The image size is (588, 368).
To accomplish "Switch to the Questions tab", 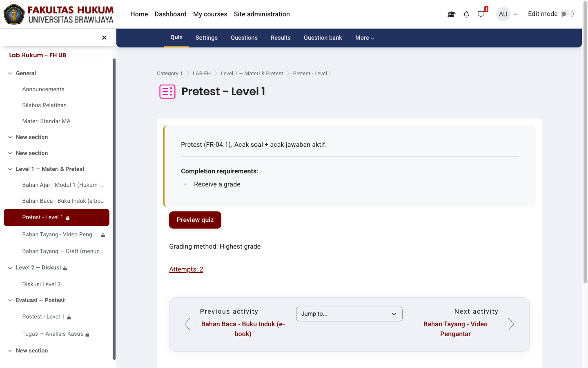I will 244,38.
